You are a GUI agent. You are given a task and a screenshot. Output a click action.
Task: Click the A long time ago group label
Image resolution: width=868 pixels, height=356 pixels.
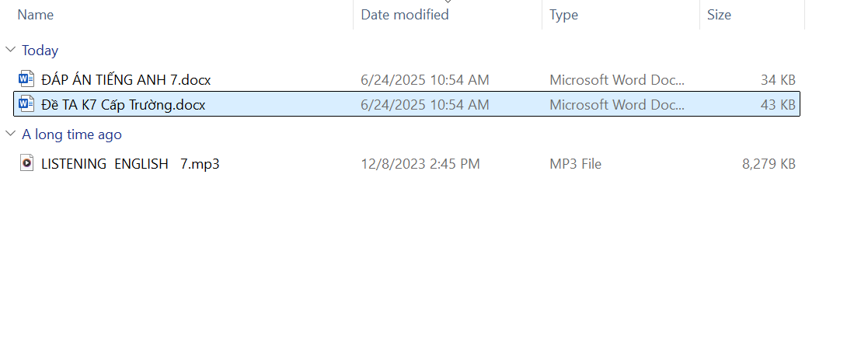click(71, 134)
